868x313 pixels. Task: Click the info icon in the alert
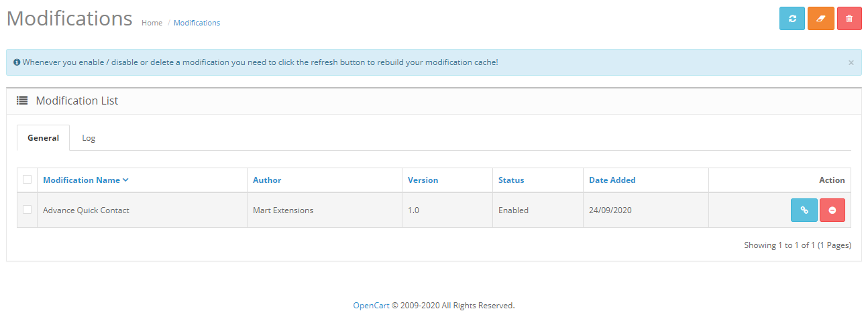[17, 62]
